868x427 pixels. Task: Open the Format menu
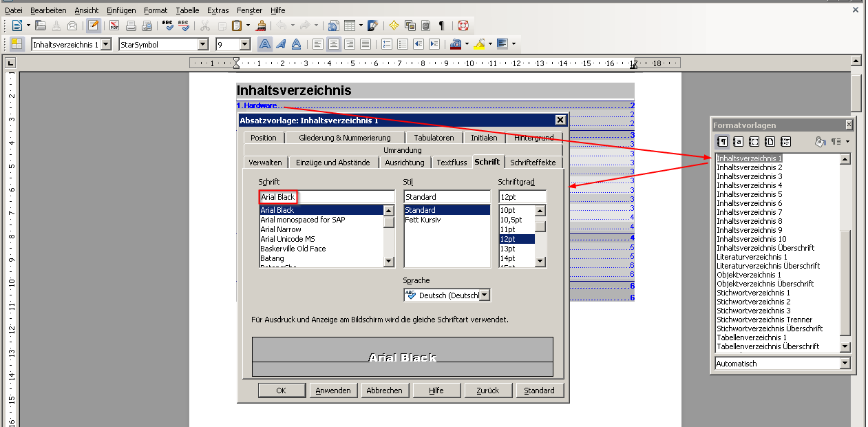coord(156,10)
